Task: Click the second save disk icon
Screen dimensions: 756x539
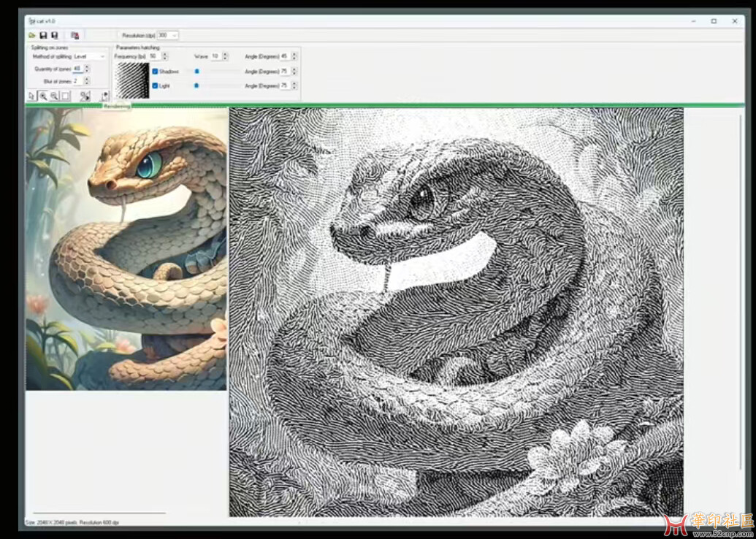Action: 54,35
